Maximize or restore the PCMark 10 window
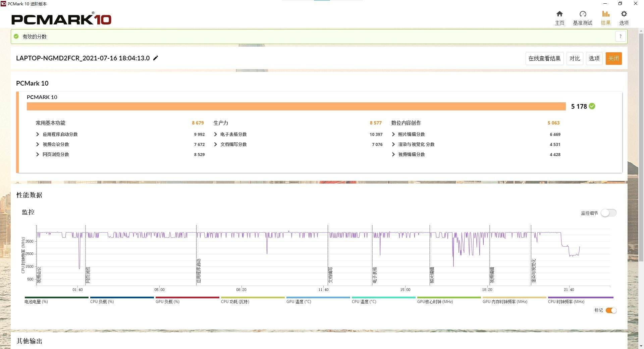644x349 pixels. click(620, 4)
